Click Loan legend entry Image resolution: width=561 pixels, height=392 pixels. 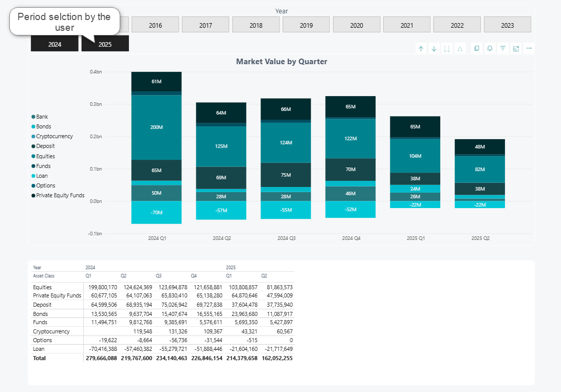(x=42, y=176)
